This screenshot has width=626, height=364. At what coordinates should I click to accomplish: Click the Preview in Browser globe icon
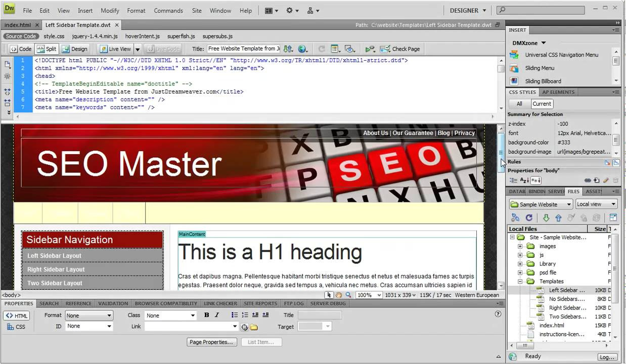tap(302, 49)
